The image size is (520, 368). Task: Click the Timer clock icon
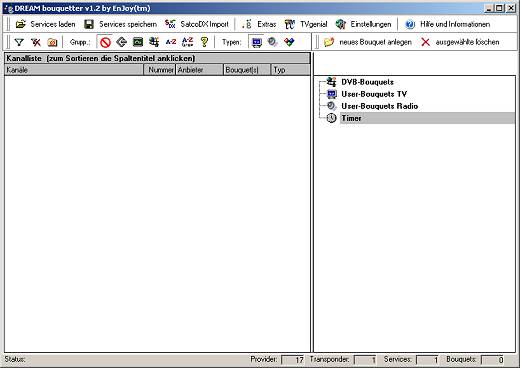coord(331,118)
